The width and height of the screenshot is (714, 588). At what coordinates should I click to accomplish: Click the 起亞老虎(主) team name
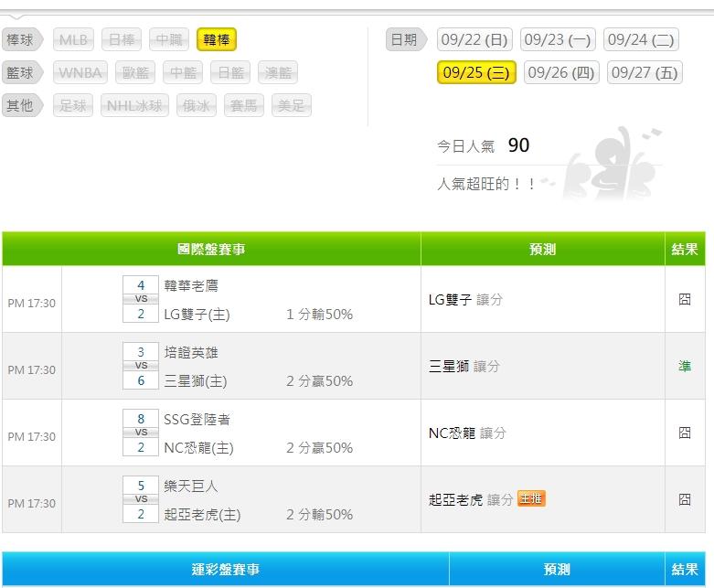pos(203,515)
